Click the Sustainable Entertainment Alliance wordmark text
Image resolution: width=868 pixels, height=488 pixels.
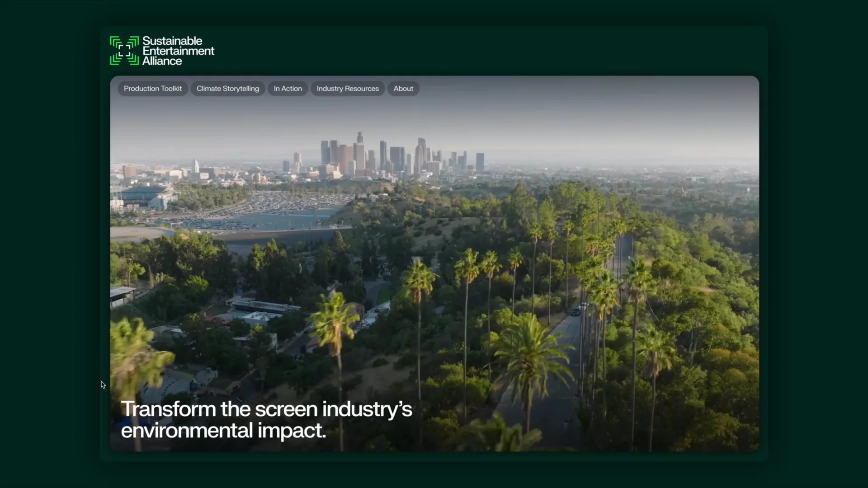pyautogui.click(x=178, y=51)
